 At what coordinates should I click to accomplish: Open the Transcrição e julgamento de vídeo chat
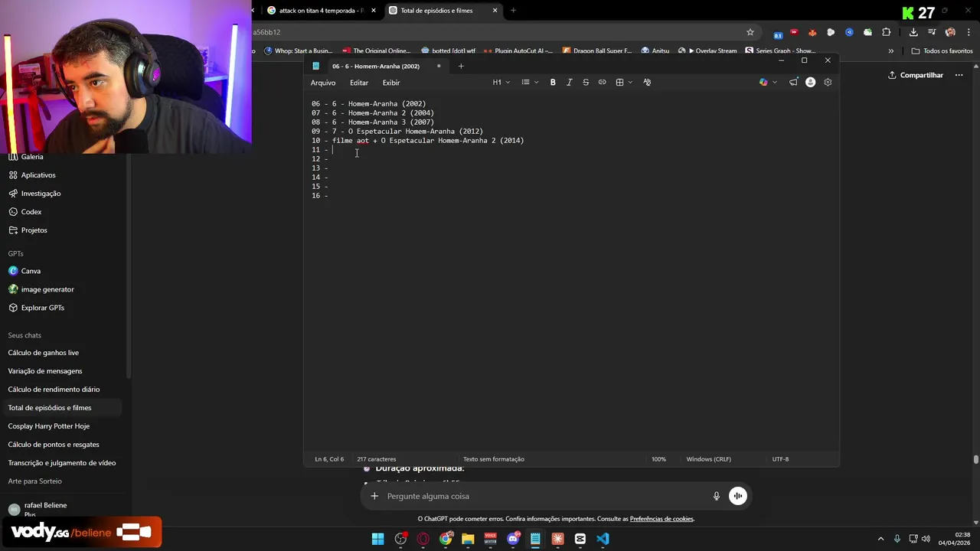click(x=63, y=463)
